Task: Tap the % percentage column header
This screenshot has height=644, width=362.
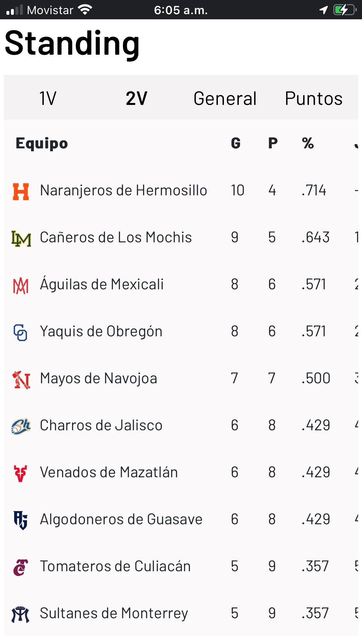Action: 308,143
